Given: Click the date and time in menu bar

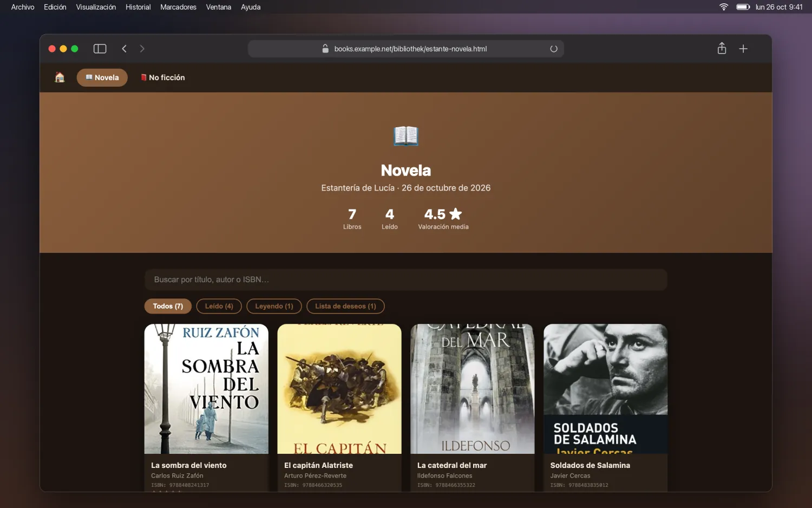Looking at the screenshot, I should pyautogui.click(x=779, y=7).
